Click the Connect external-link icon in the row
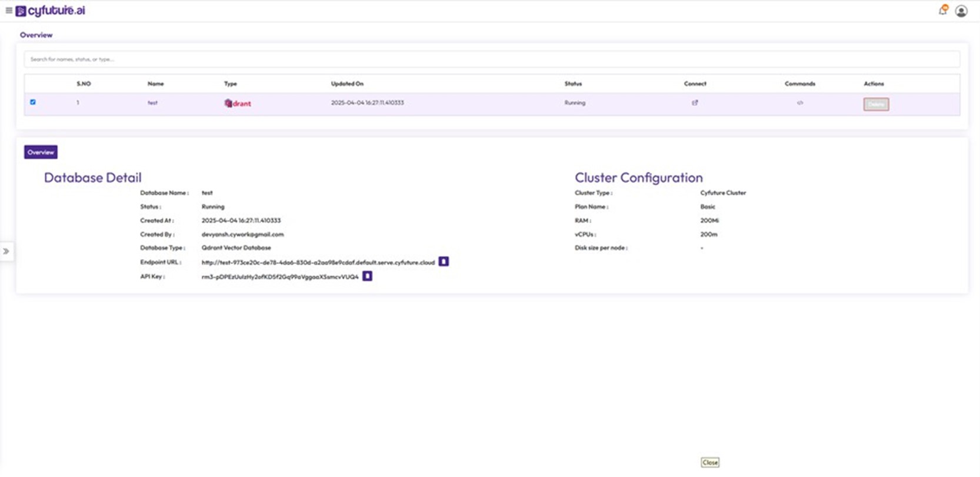 (x=695, y=103)
